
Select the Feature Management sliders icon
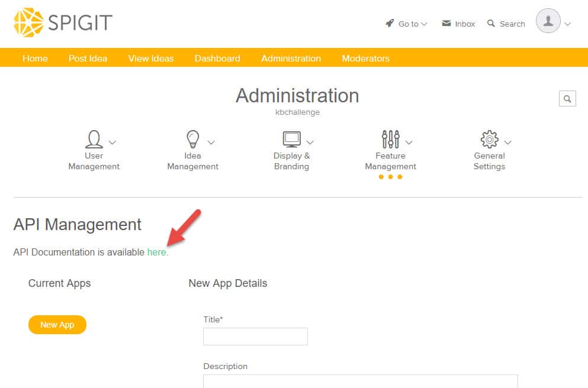[390, 139]
